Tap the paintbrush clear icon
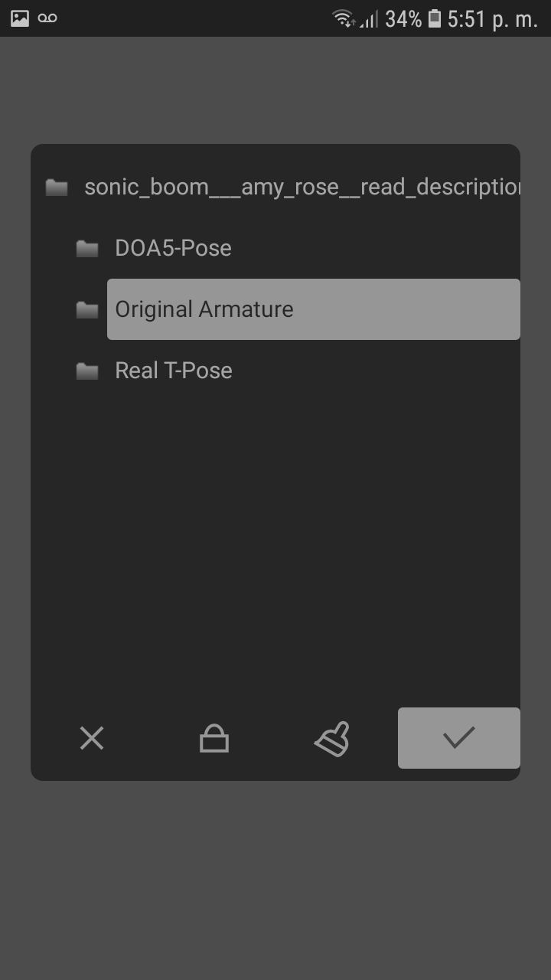Image resolution: width=551 pixels, height=980 pixels. tap(333, 739)
